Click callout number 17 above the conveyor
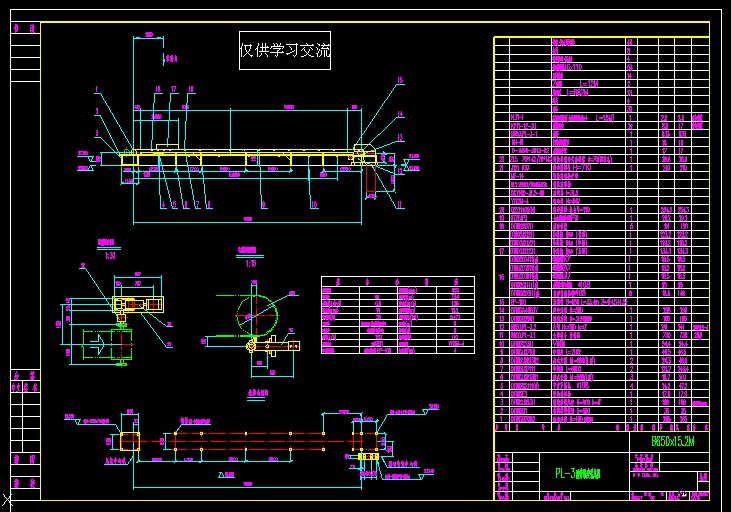This screenshot has height=512, width=731. [x=173, y=89]
